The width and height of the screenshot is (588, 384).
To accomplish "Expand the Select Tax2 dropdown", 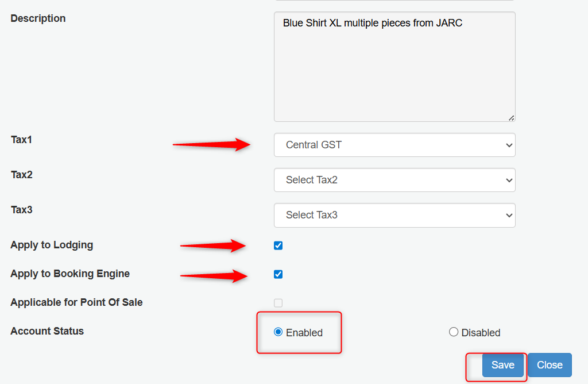I will click(394, 180).
